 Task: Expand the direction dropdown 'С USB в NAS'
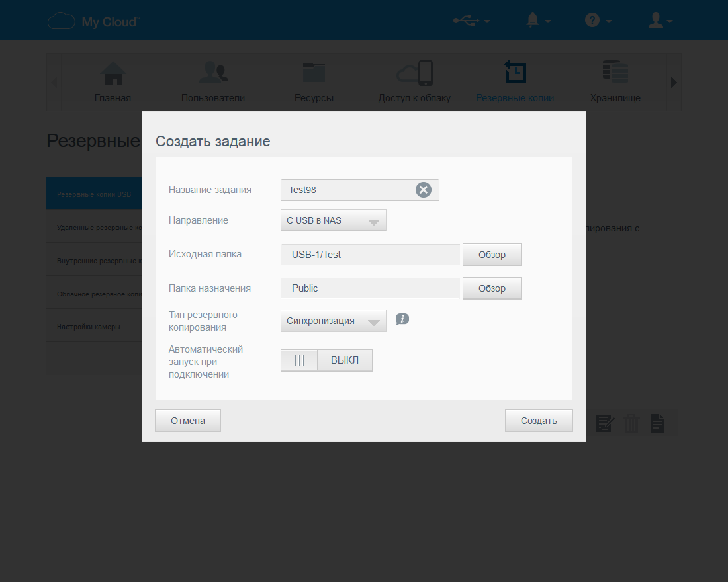(334, 220)
